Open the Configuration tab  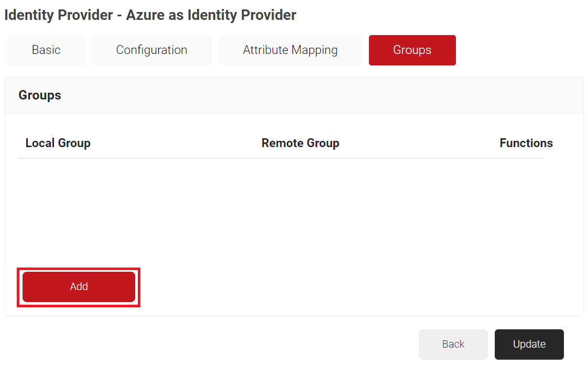(151, 50)
